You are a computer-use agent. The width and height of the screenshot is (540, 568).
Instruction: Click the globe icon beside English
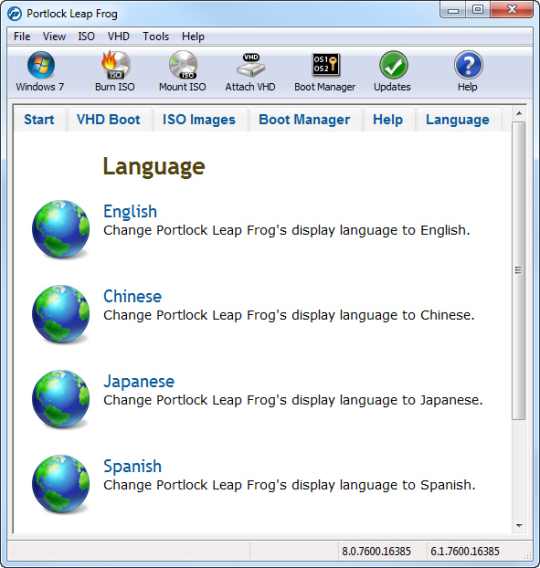tap(61, 229)
